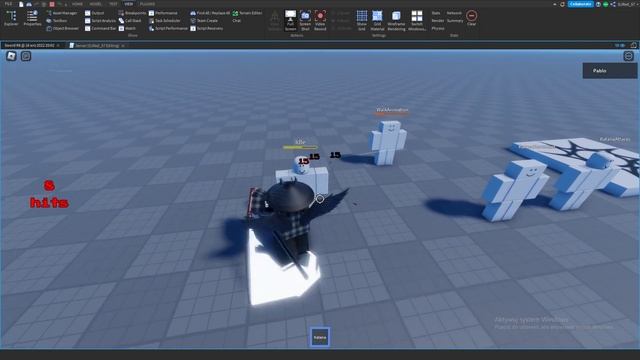This screenshot has height=360, width=640.
Task: Open Script Analysis
Action: coord(100,20)
